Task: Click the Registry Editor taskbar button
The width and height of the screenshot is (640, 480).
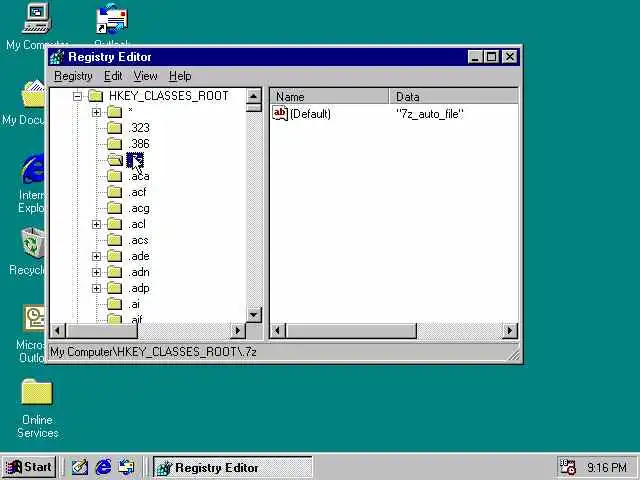Action: (x=233, y=467)
